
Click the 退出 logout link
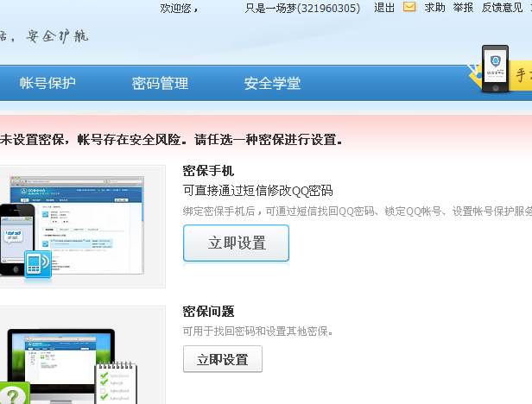384,8
